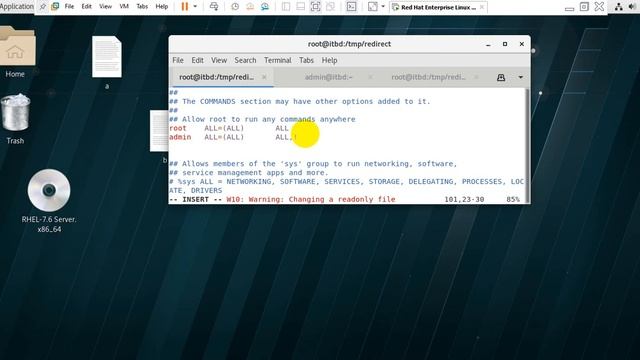Screen dimensions: 640x360
Task: Click the 'root' sudoers line text
Action: [229, 128]
